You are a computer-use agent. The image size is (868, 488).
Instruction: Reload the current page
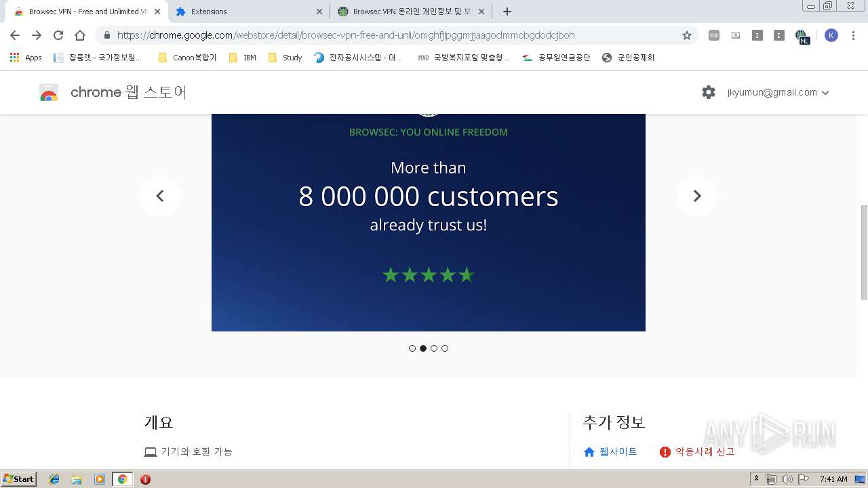pyautogui.click(x=58, y=35)
